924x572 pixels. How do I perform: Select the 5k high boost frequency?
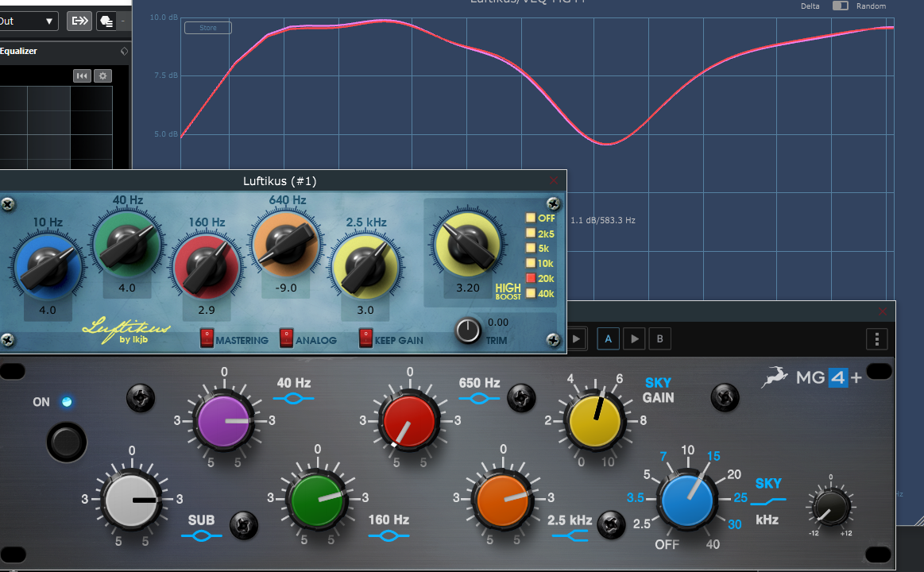[531, 248]
